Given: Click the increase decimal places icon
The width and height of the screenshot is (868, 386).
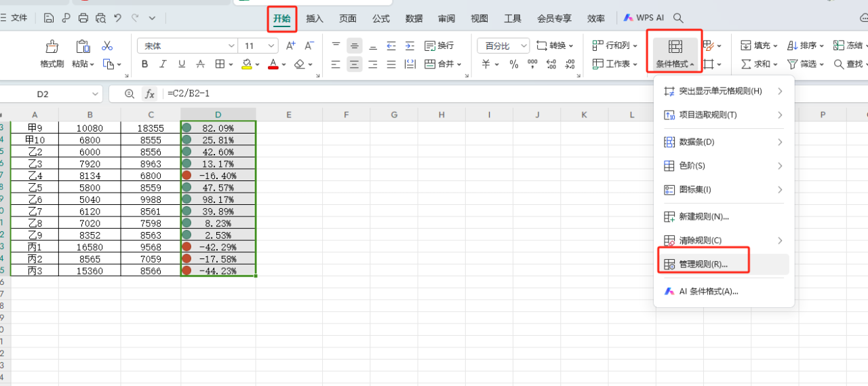Looking at the screenshot, I should click(551, 64).
